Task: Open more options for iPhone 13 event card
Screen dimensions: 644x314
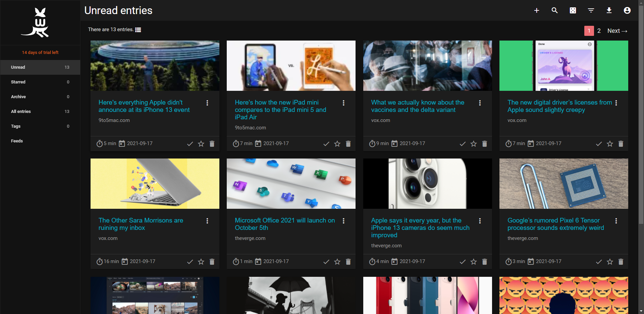Action: pos(207,103)
